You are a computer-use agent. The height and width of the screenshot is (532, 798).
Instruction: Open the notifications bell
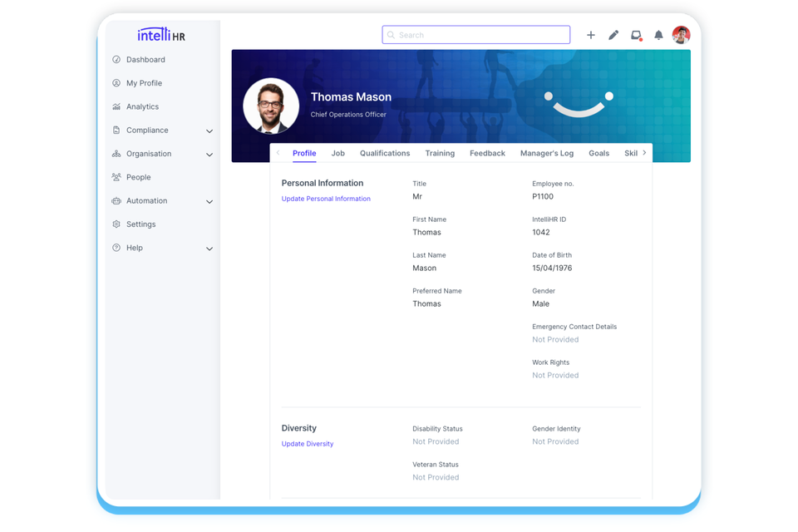tap(658, 35)
